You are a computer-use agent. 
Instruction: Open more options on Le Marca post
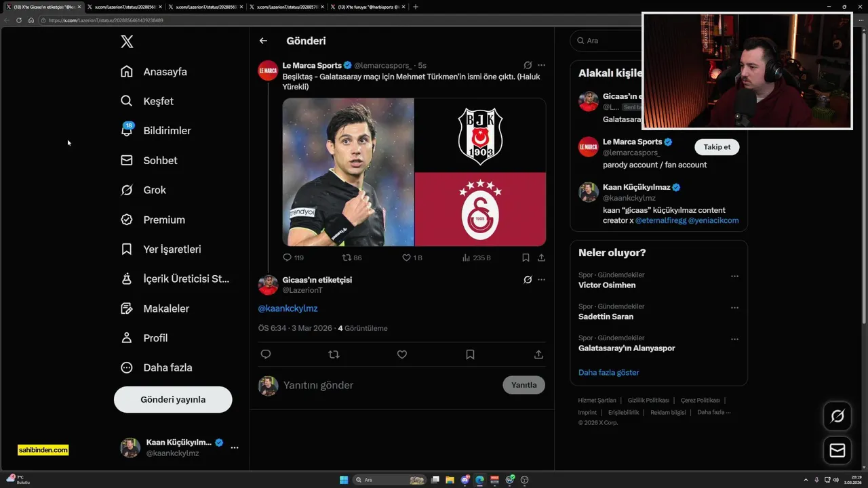541,65
